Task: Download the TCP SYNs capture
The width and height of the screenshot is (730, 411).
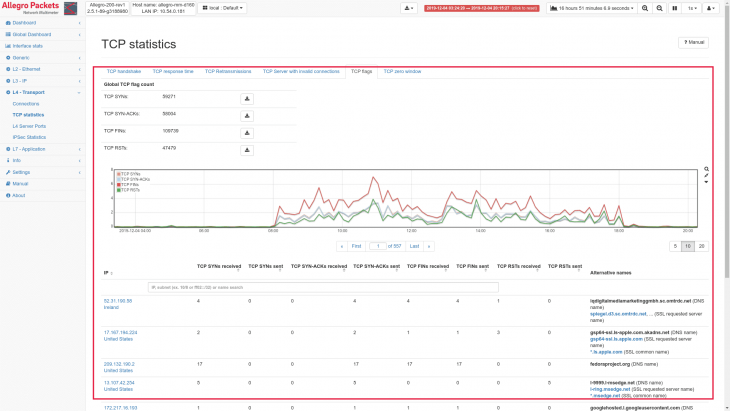Action: (247, 99)
